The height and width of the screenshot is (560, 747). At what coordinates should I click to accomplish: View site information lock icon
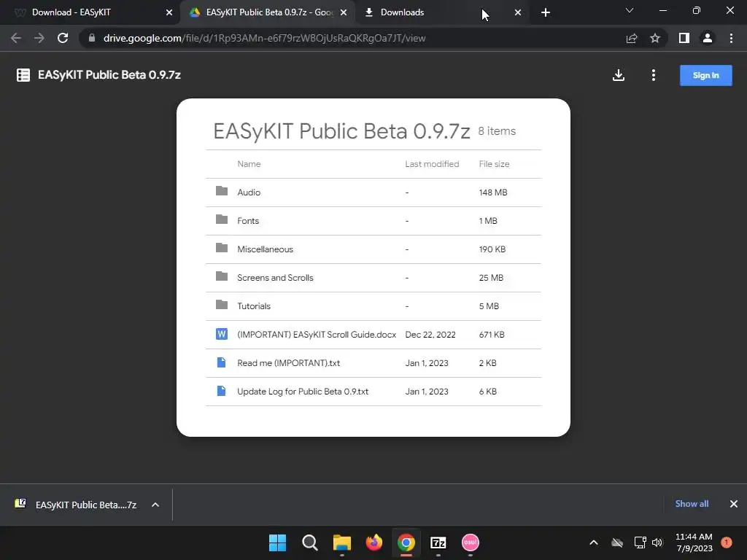92,38
